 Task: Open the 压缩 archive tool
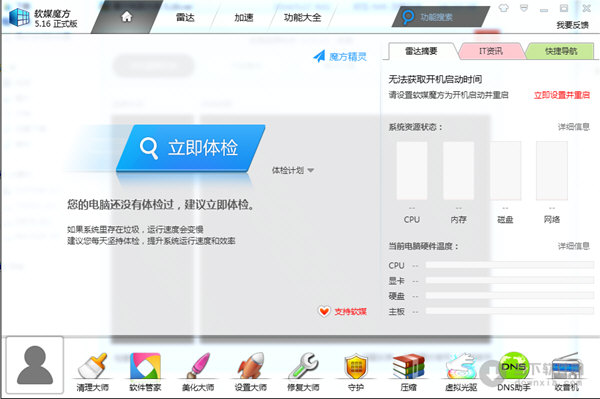click(x=408, y=371)
